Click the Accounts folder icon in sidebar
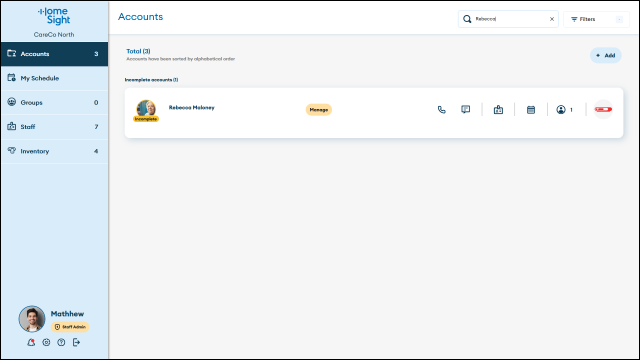640x360 pixels. [x=11, y=53]
